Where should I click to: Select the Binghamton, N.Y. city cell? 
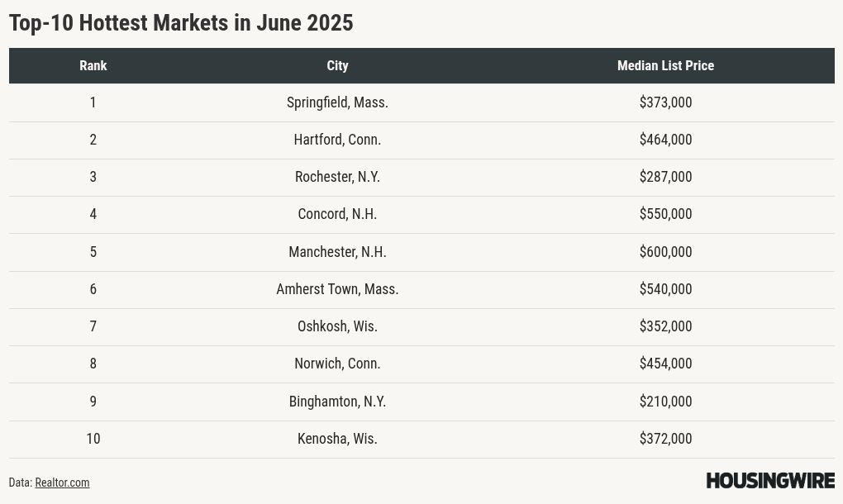click(x=337, y=402)
